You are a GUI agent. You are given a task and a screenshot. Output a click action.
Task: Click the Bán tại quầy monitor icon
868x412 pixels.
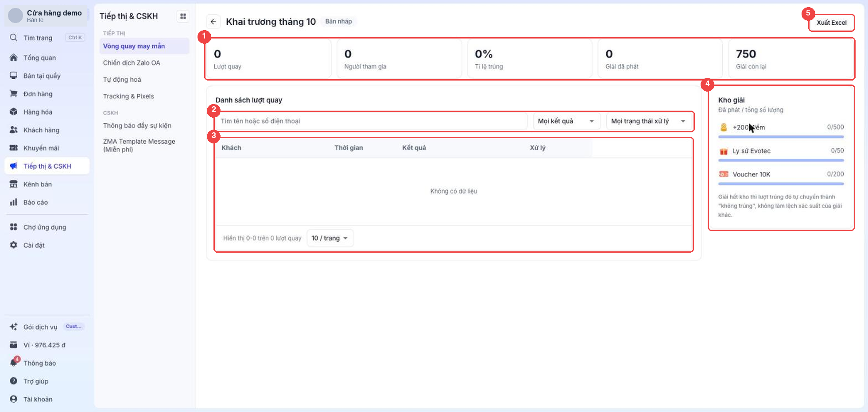coord(14,76)
